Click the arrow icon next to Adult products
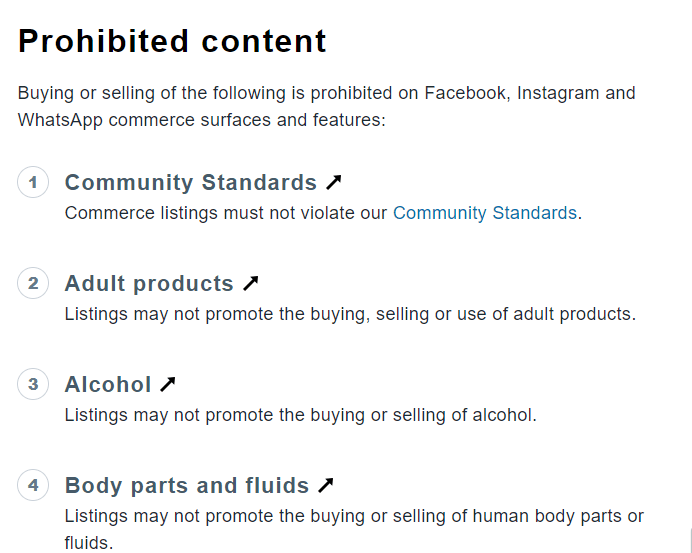 click(251, 283)
